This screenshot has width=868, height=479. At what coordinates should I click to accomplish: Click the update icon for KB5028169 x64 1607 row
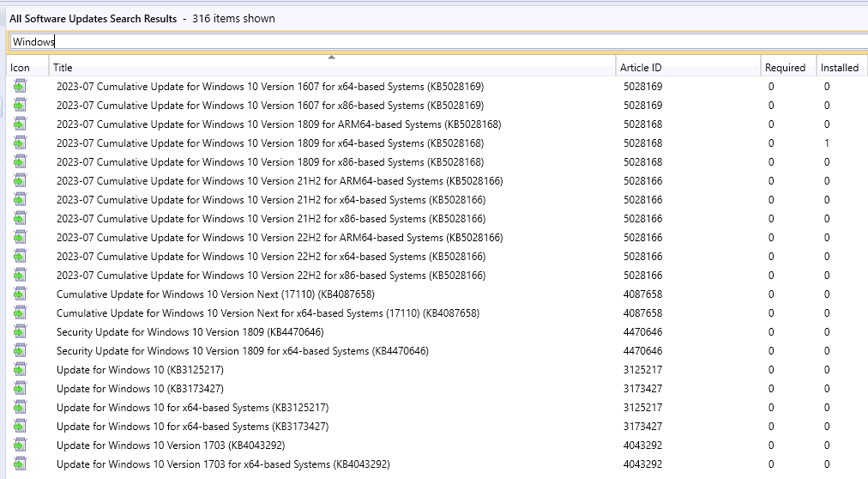(20, 87)
